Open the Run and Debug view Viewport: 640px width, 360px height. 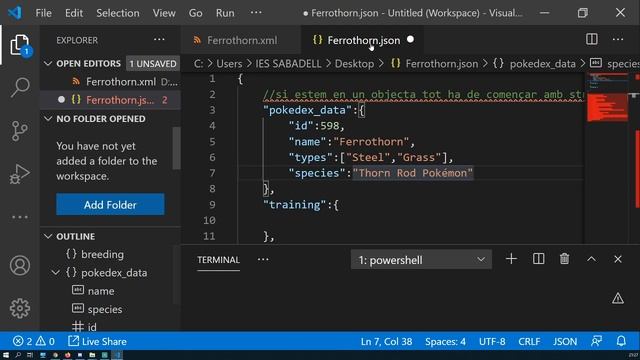pyautogui.click(x=20, y=174)
